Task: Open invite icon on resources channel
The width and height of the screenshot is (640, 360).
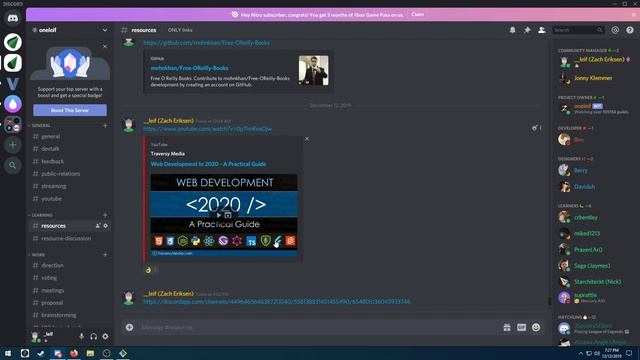Action: coord(98,226)
